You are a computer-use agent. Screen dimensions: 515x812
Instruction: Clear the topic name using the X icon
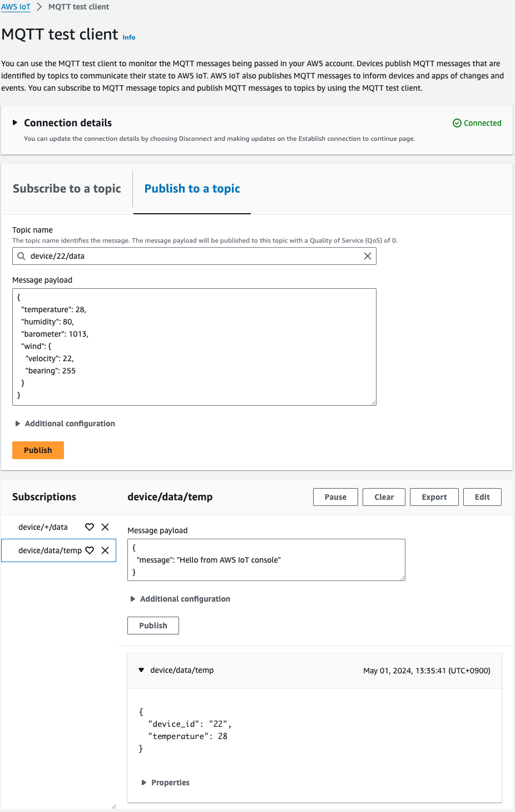coord(367,256)
